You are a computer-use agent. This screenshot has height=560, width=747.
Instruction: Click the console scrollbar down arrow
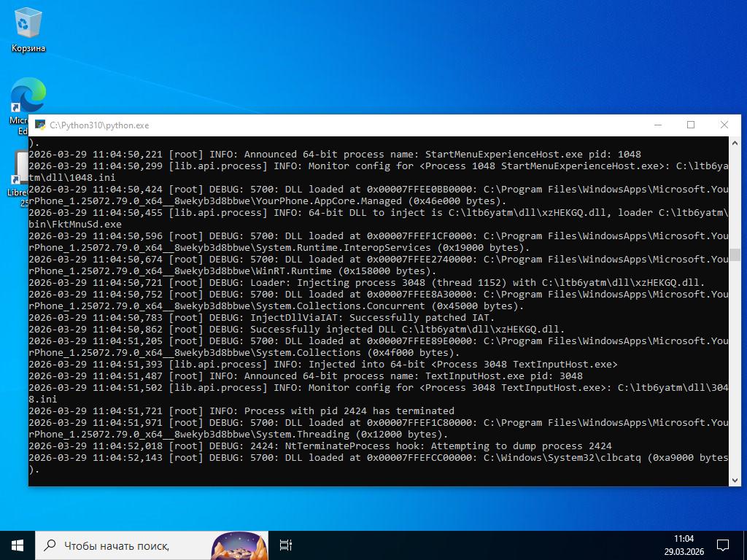tap(735, 479)
